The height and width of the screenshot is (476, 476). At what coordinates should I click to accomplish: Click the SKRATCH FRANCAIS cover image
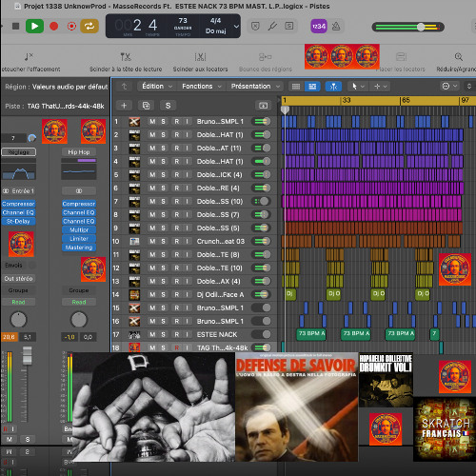[x=445, y=428]
